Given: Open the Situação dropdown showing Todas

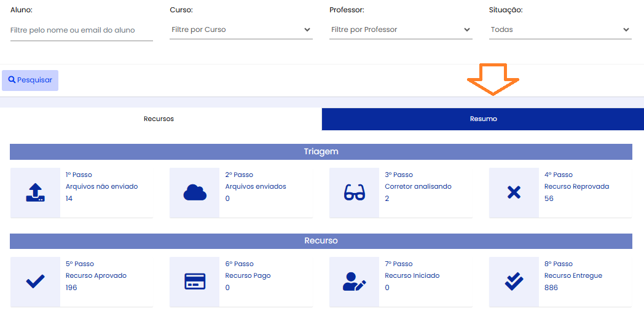Looking at the screenshot, I should [x=560, y=30].
